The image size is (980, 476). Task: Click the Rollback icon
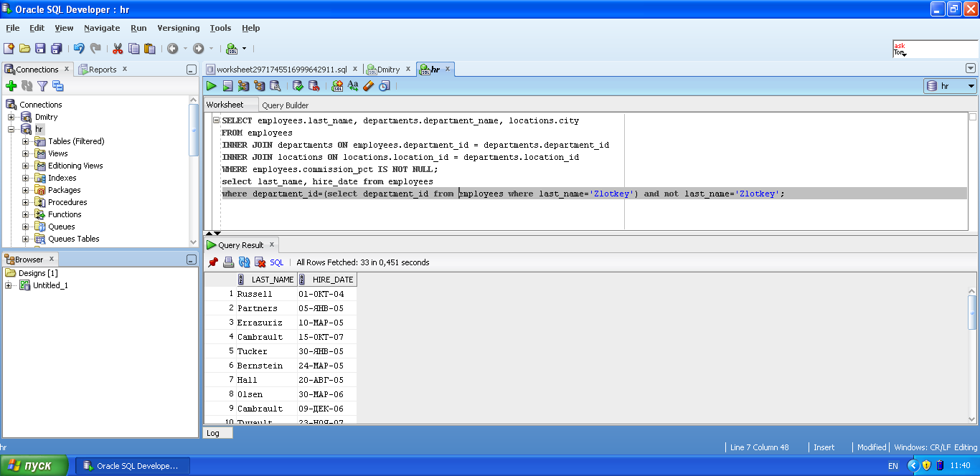pos(314,86)
